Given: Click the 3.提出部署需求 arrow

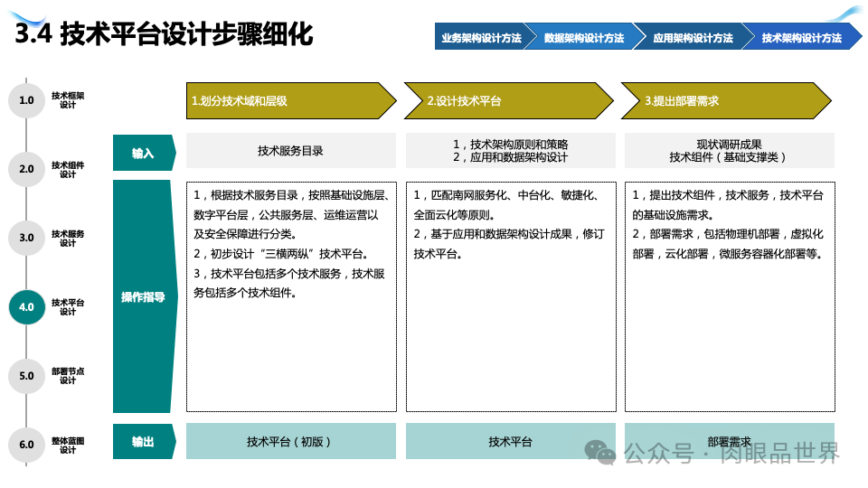Looking at the screenshot, I should click(726, 100).
